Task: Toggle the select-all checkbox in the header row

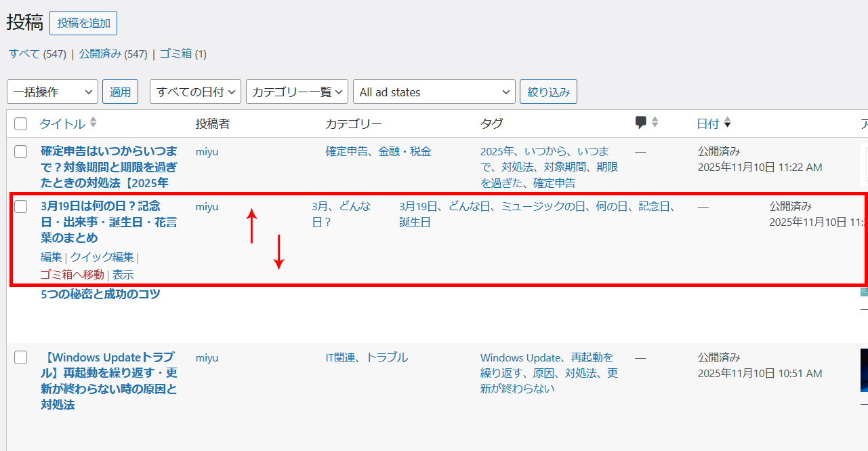Action: (x=20, y=123)
